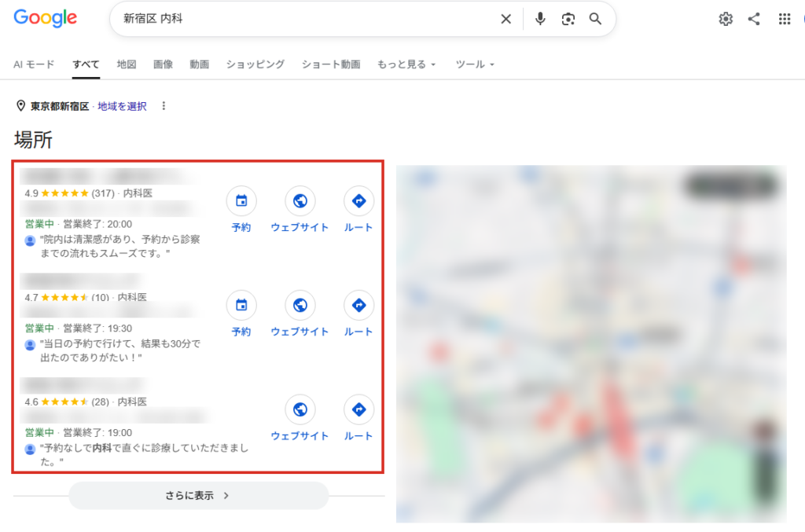Click ウェブサイト globe icon for 4.9 rated clinic
This screenshot has width=805, height=532.
tap(300, 200)
